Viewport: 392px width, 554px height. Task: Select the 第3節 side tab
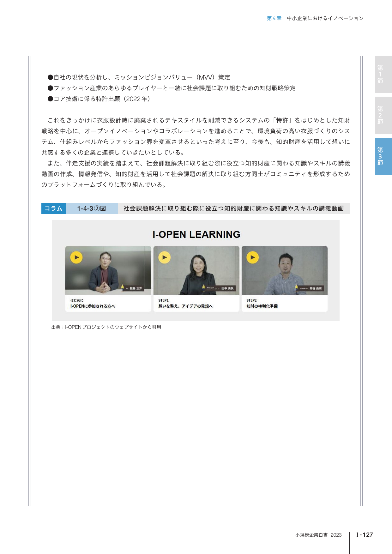tap(383, 156)
